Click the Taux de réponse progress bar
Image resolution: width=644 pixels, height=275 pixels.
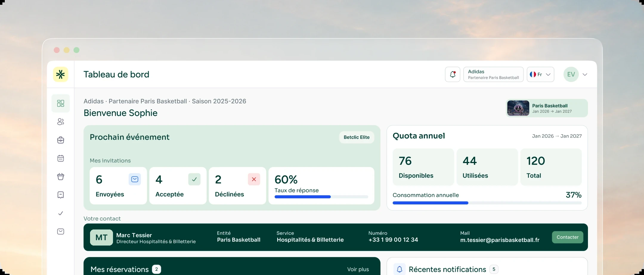click(x=321, y=197)
